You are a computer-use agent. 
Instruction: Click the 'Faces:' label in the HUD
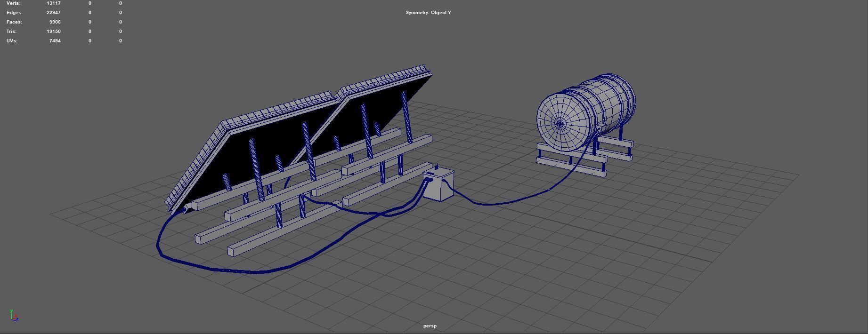(x=14, y=22)
